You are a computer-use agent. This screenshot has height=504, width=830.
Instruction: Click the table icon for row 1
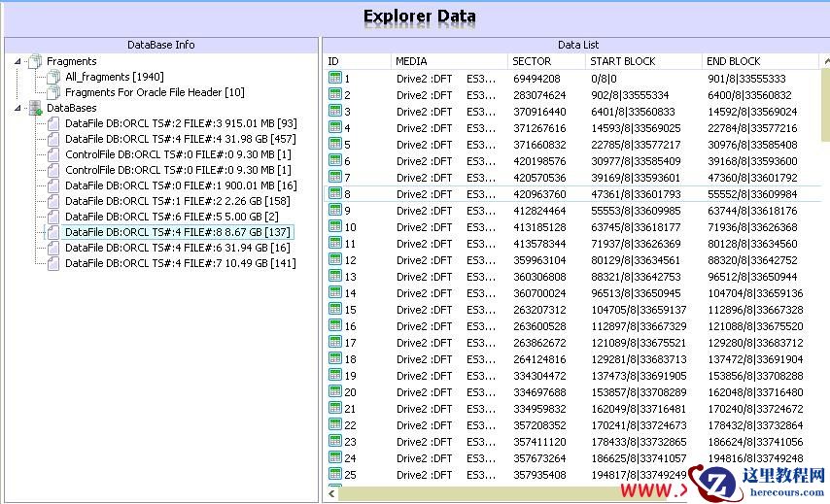point(335,78)
